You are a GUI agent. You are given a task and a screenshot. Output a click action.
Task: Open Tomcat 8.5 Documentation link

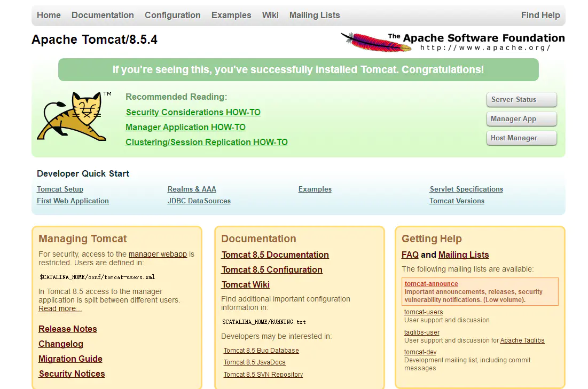(275, 255)
